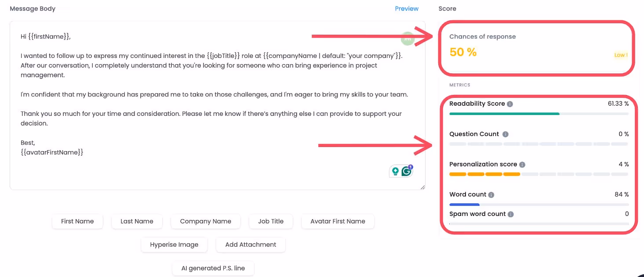The width and height of the screenshot is (644, 277).
Task: Generate an AI P.S. line
Action: (213, 268)
